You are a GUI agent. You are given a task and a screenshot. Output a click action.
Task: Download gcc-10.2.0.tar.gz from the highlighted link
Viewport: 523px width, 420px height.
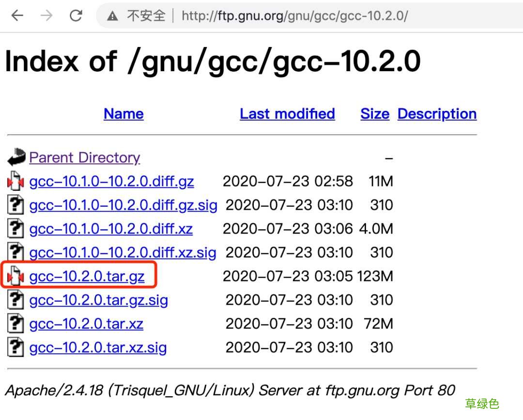pyautogui.click(x=86, y=276)
